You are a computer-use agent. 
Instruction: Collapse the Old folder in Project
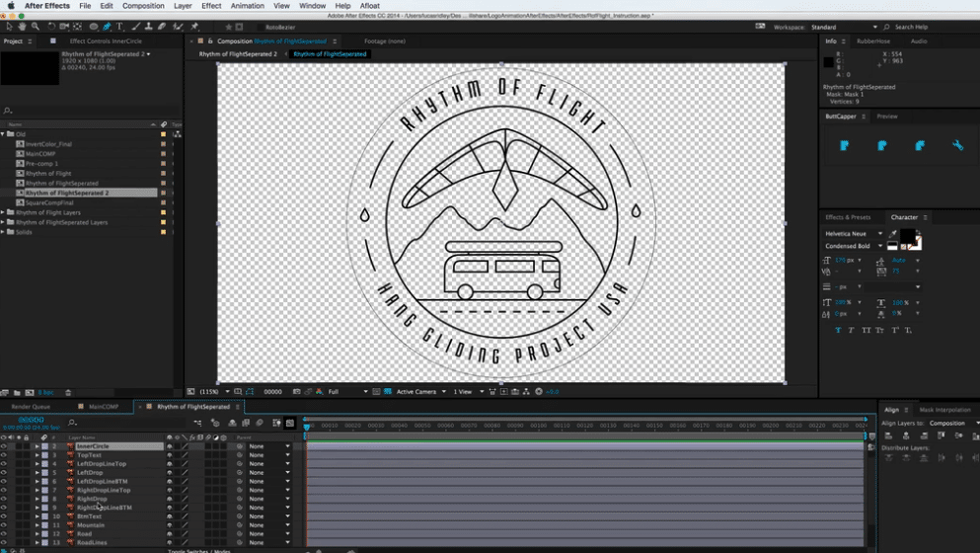pos(3,134)
